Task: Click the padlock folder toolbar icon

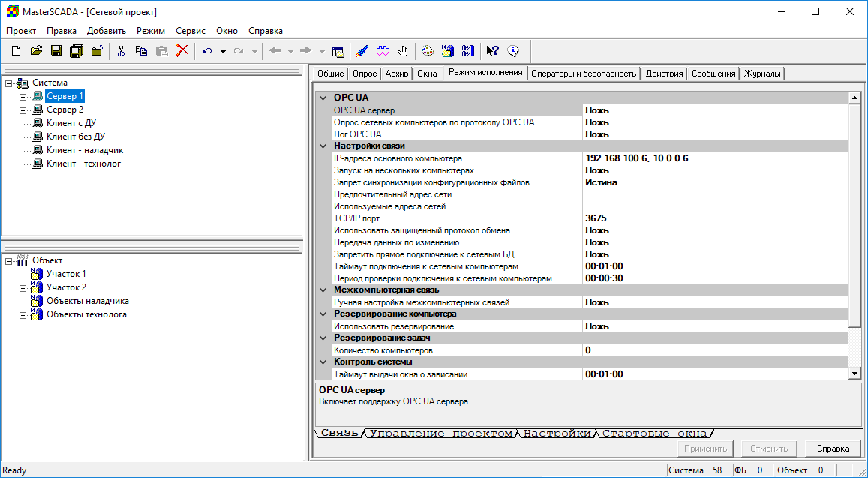Action: 97,51
